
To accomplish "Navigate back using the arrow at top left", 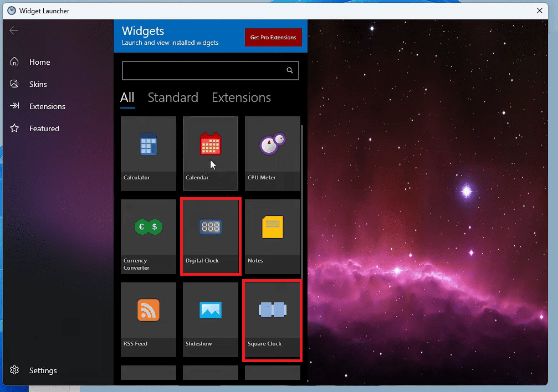I will [x=14, y=30].
